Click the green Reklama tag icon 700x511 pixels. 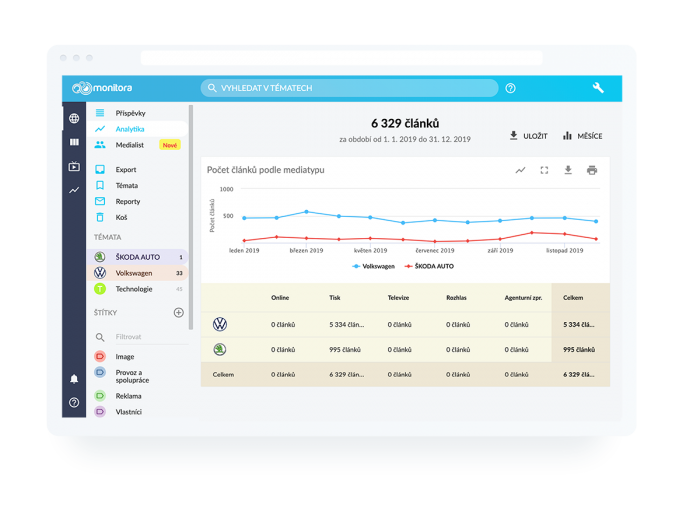(x=100, y=396)
